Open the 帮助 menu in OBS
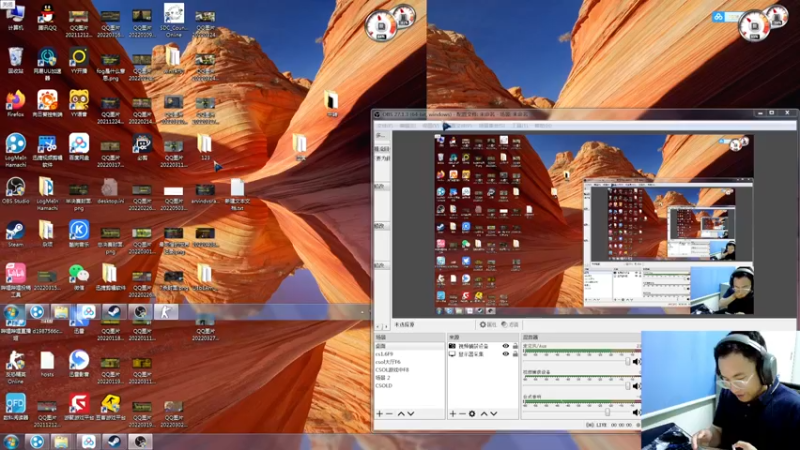 pyautogui.click(x=543, y=126)
